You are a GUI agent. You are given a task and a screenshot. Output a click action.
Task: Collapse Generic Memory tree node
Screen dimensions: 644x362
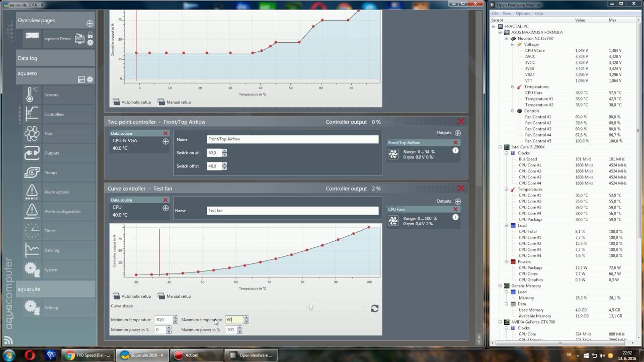(500, 286)
